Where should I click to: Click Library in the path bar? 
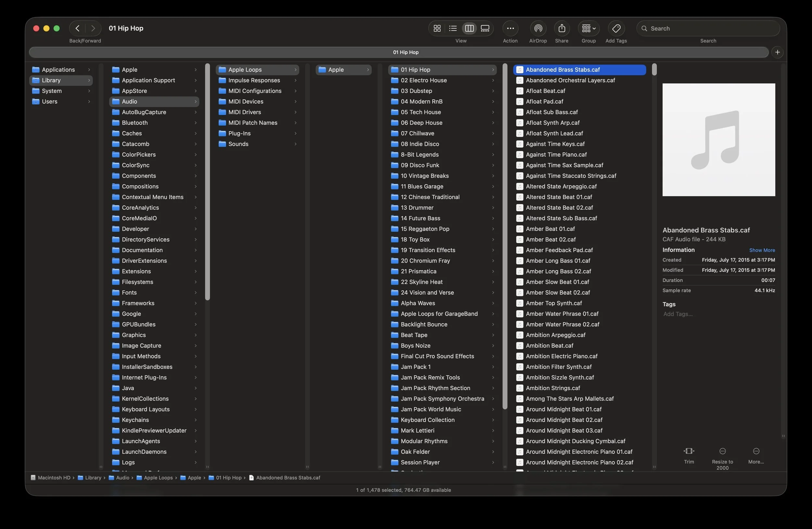point(93,478)
